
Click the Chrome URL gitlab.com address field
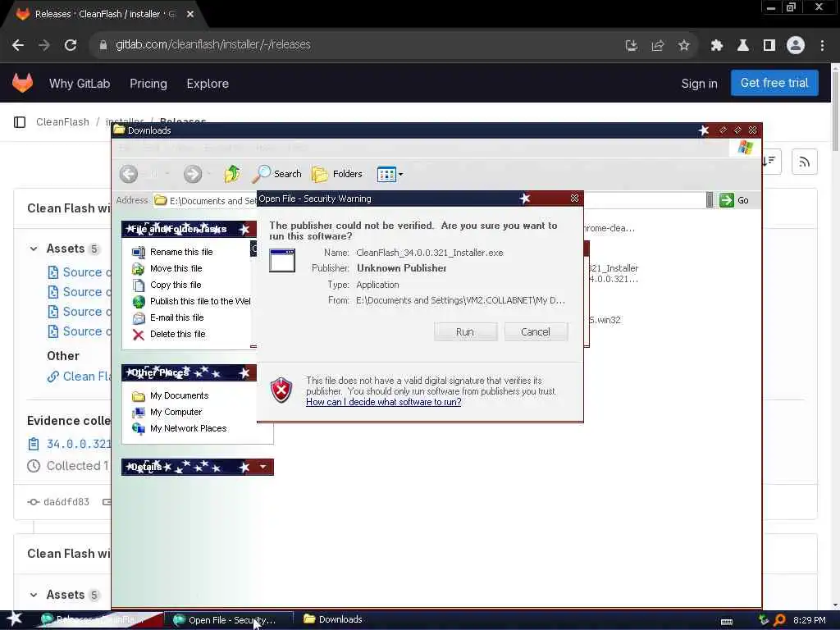(212, 44)
